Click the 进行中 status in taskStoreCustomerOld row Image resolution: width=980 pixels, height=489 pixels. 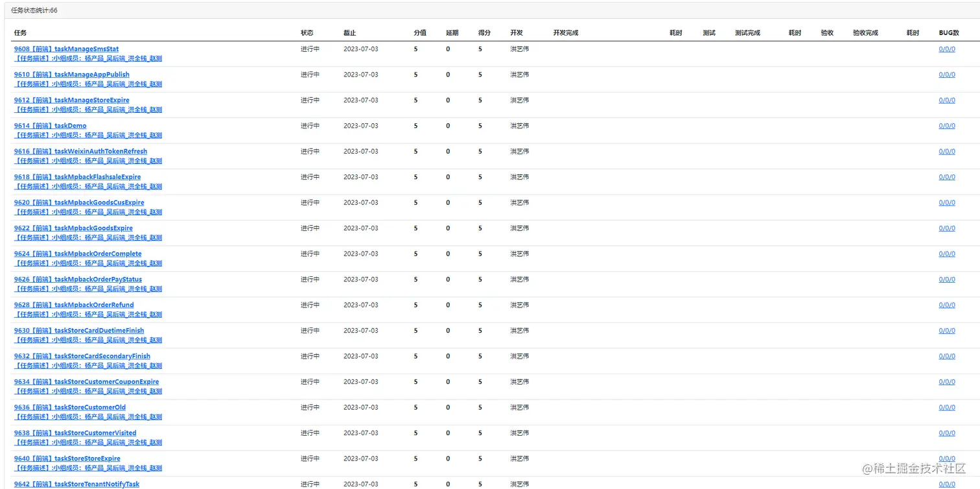point(310,408)
